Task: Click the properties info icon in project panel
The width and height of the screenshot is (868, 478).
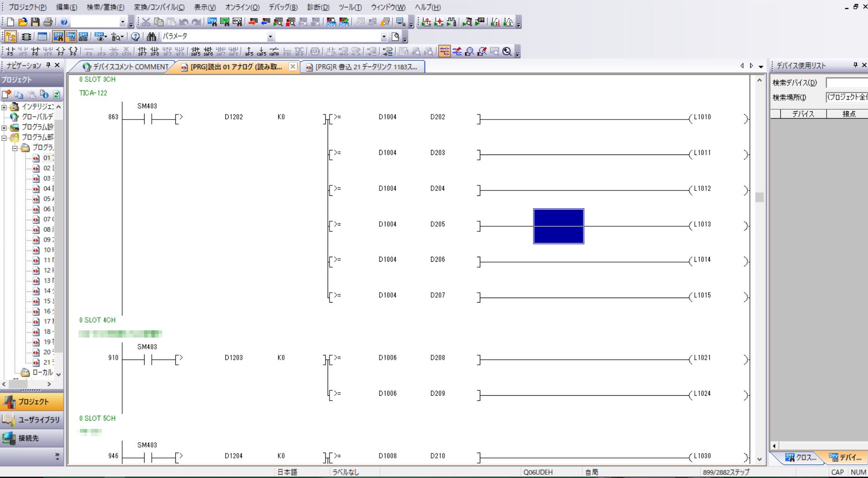Action: (44, 95)
